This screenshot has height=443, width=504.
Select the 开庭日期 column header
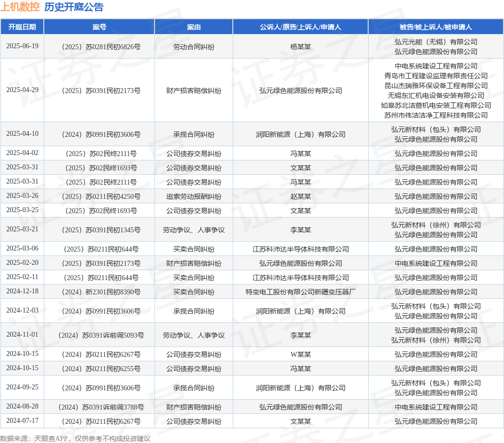[22, 27]
